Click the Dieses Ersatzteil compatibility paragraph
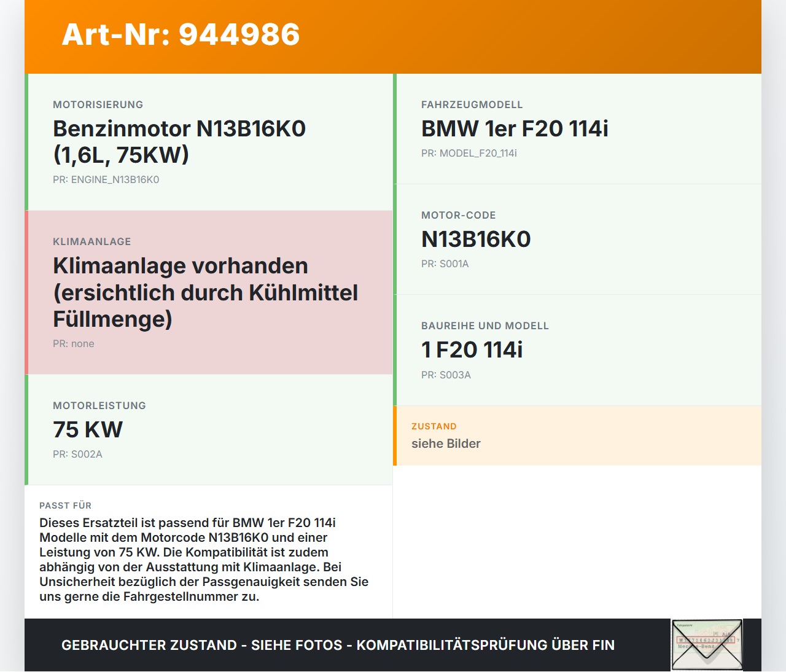Image resolution: width=786 pixels, height=672 pixels. (204, 560)
